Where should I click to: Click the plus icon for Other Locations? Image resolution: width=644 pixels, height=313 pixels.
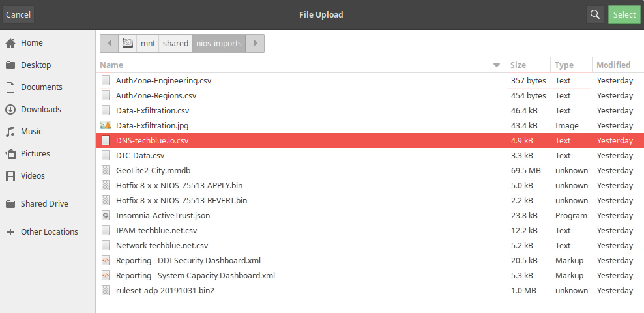coord(10,232)
